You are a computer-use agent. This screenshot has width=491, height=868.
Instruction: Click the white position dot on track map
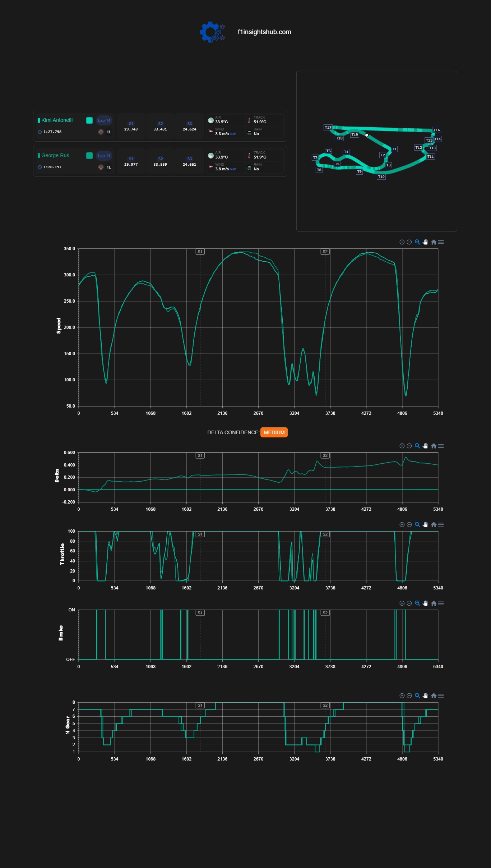367,135
